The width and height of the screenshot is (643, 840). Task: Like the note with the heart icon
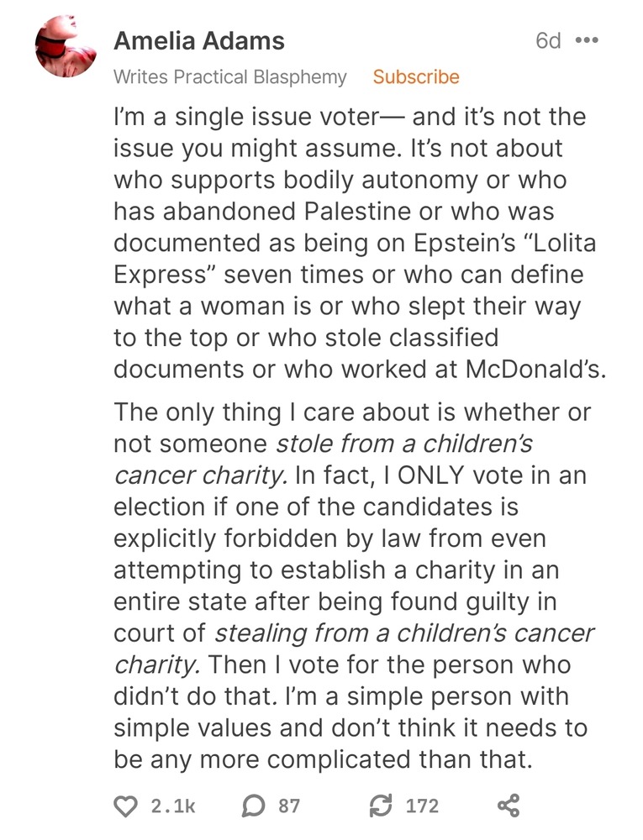(x=126, y=806)
